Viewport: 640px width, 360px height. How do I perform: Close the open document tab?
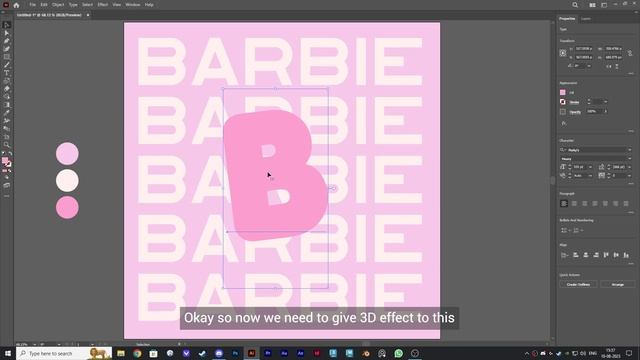[x=88, y=15]
